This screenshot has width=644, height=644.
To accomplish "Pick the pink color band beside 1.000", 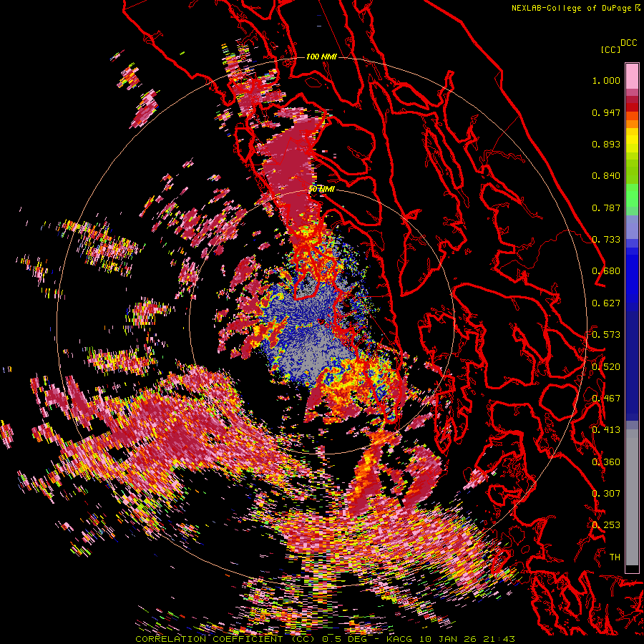I will coord(632,77).
